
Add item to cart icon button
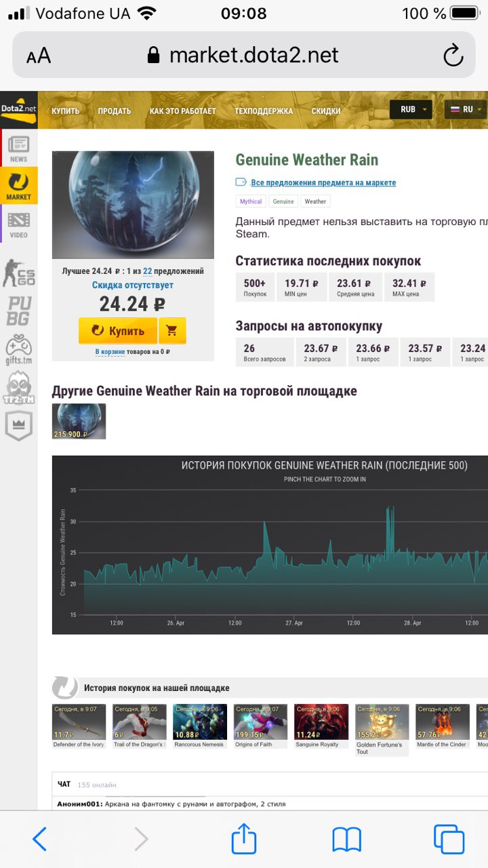[x=172, y=331]
